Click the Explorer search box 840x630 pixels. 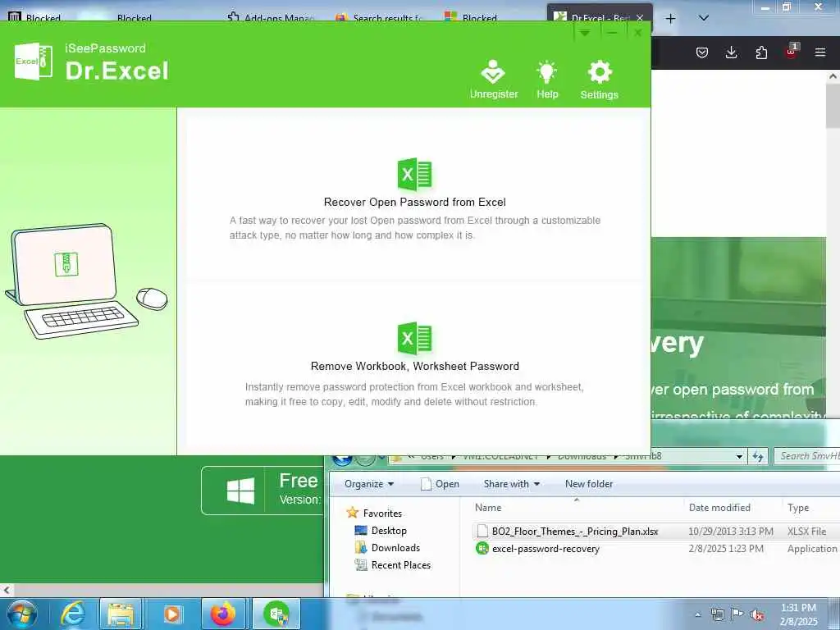point(807,456)
